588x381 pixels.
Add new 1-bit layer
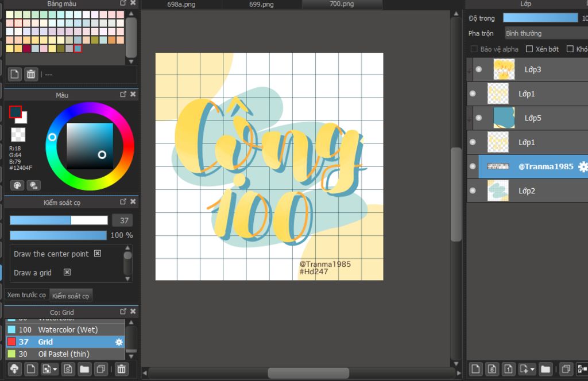click(508, 369)
